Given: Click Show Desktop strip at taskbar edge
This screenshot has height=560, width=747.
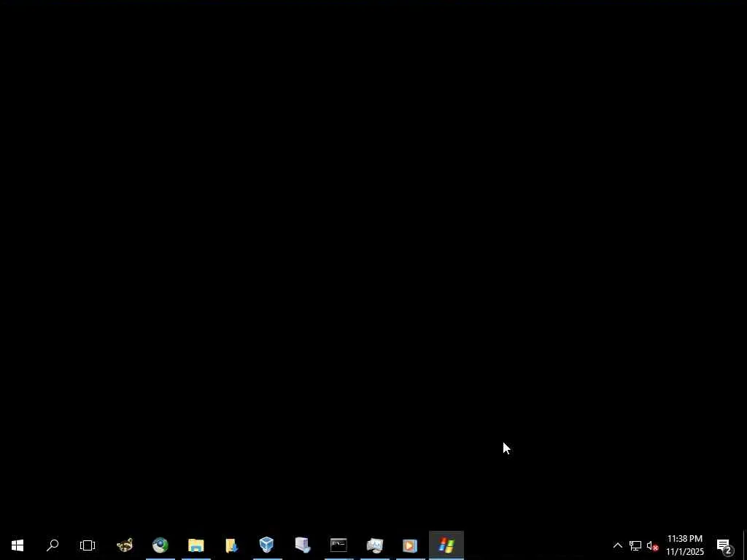Looking at the screenshot, I should (x=744, y=545).
